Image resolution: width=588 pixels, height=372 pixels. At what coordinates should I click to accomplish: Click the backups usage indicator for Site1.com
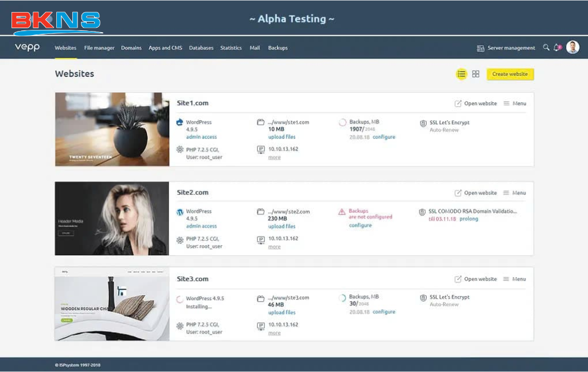(x=343, y=122)
